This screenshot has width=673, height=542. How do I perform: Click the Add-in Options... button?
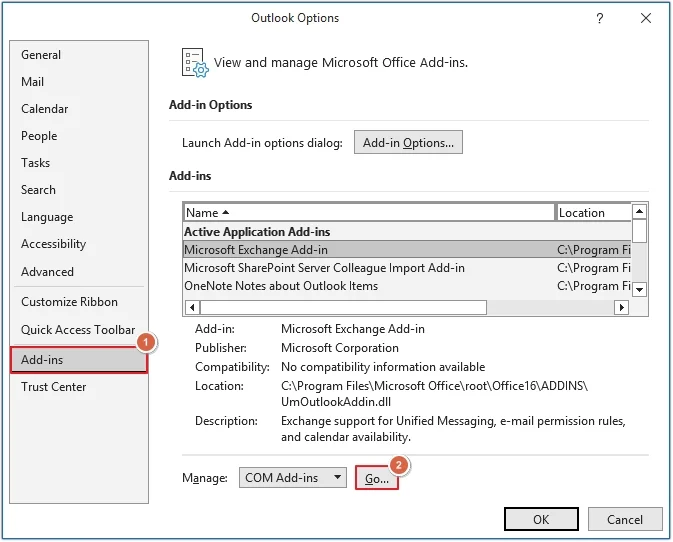pyautogui.click(x=408, y=142)
